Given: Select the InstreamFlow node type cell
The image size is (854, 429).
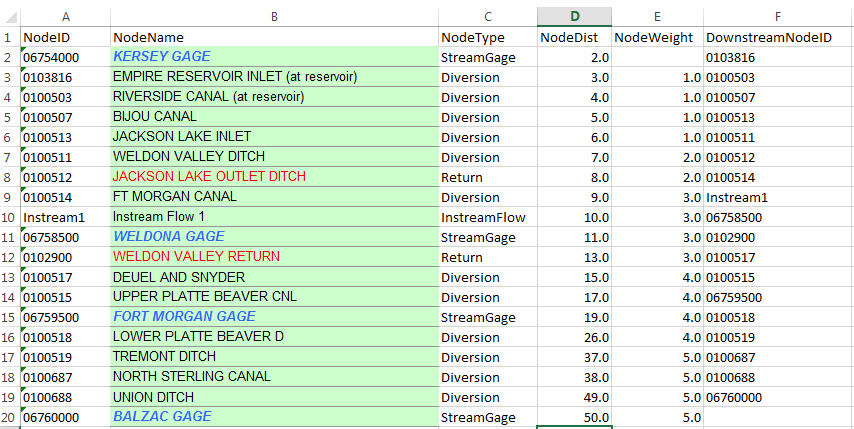Looking at the screenshot, I should (x=487, y=217).
